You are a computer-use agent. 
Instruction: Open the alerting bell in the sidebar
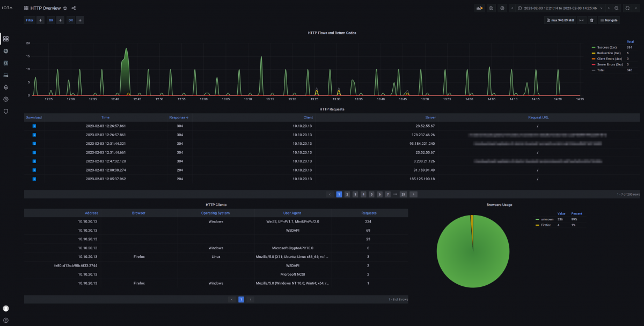[x=6, y=87]
